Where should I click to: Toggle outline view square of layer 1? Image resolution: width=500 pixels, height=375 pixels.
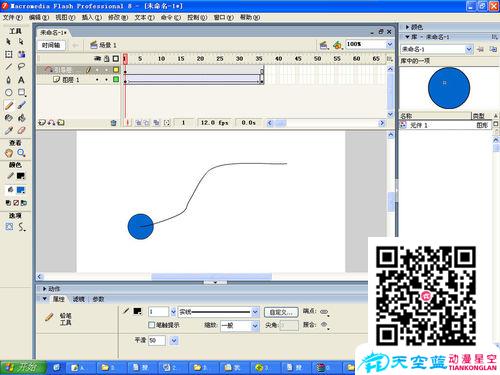(116, 80)
